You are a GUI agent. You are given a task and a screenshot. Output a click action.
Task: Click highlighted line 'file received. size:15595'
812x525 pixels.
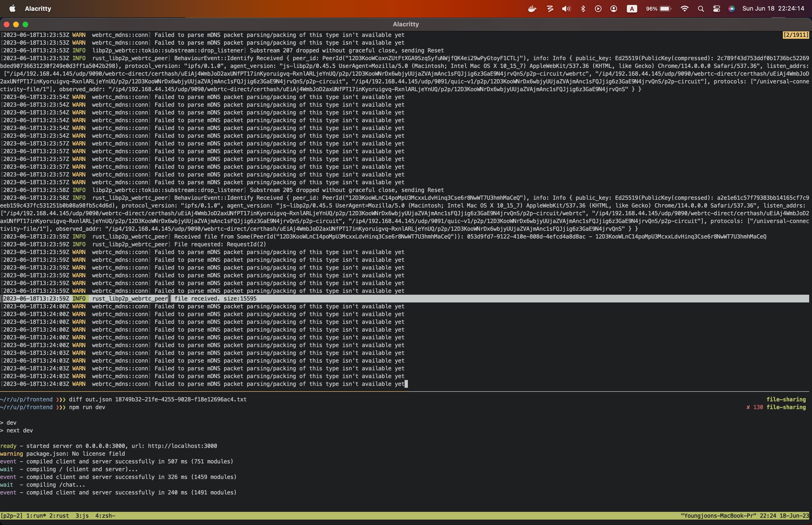pos(404,299)
